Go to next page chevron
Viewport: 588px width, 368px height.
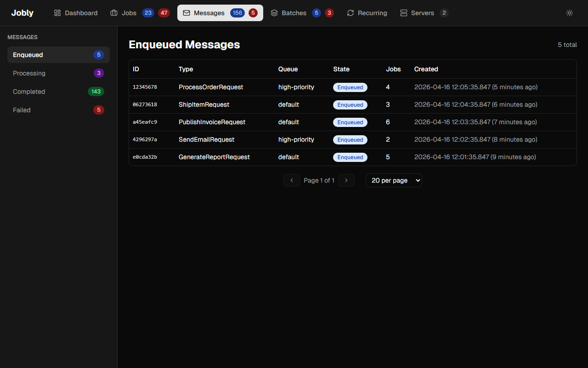346,180
